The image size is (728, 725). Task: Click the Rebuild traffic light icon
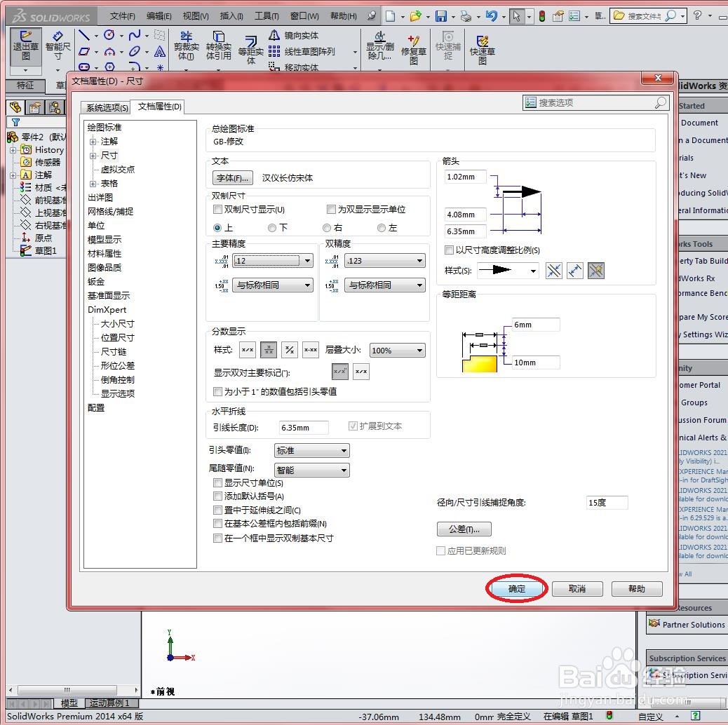coord(542,16)
